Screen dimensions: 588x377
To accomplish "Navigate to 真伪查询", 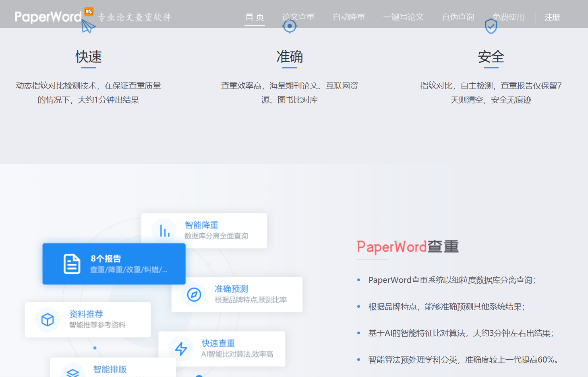I will pyautogui.click(x=458, y=17).
